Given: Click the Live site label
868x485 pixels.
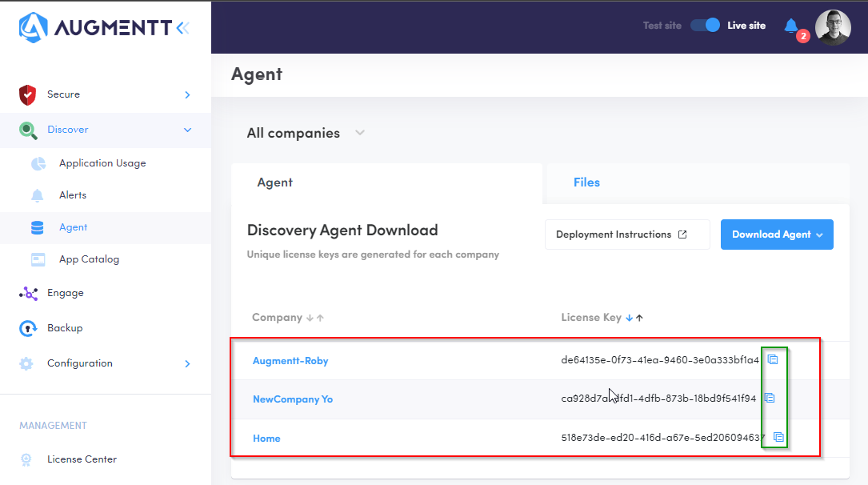Looking at the screenshot, I should (x=746, y=26).
